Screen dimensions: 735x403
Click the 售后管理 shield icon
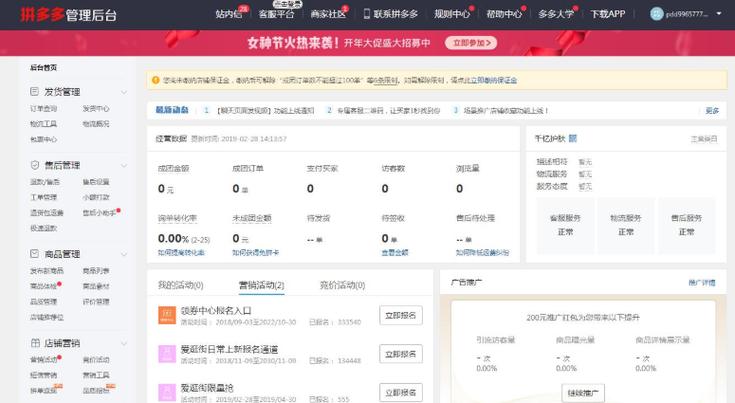point(35,165)
